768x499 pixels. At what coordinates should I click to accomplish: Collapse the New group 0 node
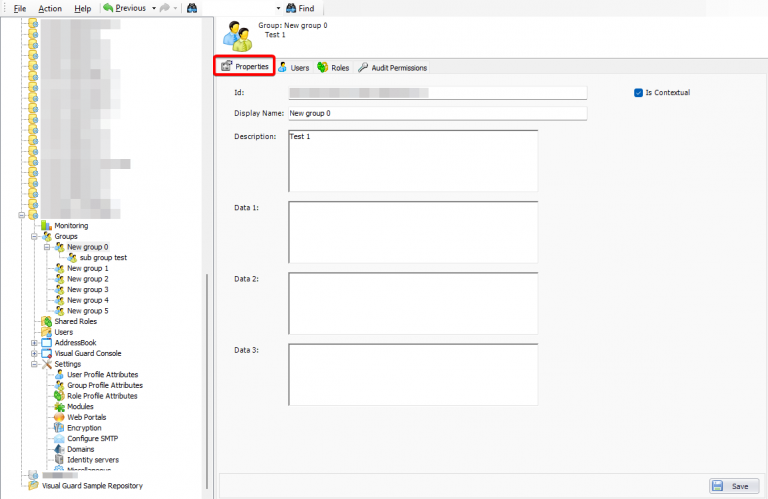(x=47, y=247)
